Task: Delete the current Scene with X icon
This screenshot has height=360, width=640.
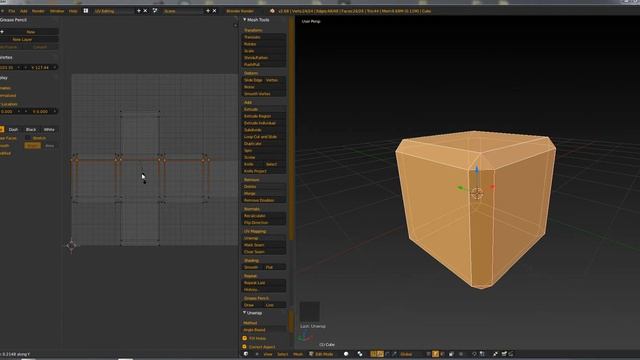Action: [x=214, y=11]
